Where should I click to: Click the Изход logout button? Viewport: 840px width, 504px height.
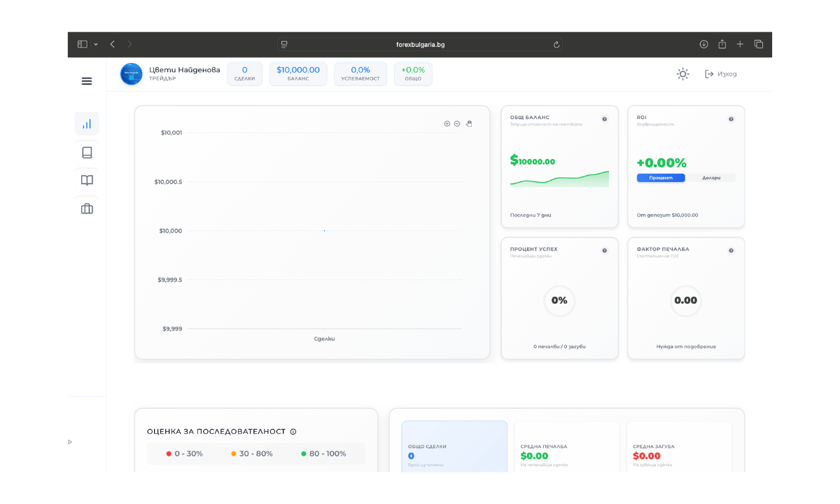coord(719,73)
